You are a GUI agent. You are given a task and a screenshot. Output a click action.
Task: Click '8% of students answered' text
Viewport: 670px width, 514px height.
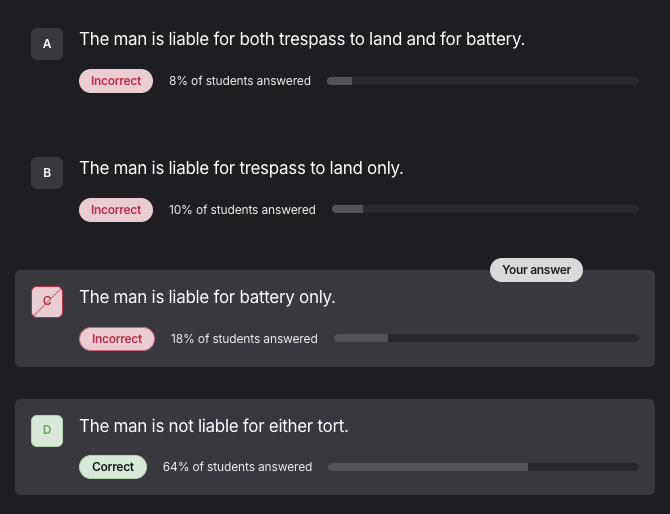coord(240,81)
